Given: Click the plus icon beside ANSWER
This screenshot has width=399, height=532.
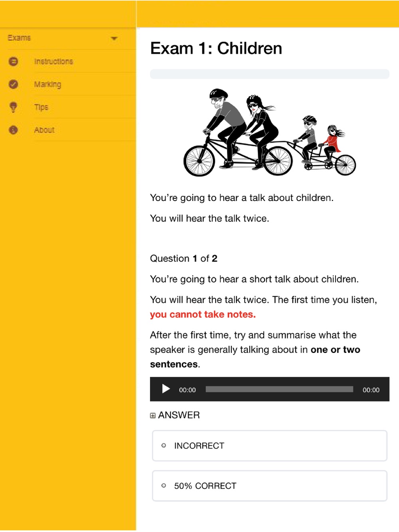Looking at the screenshot, I should point(153,416).
